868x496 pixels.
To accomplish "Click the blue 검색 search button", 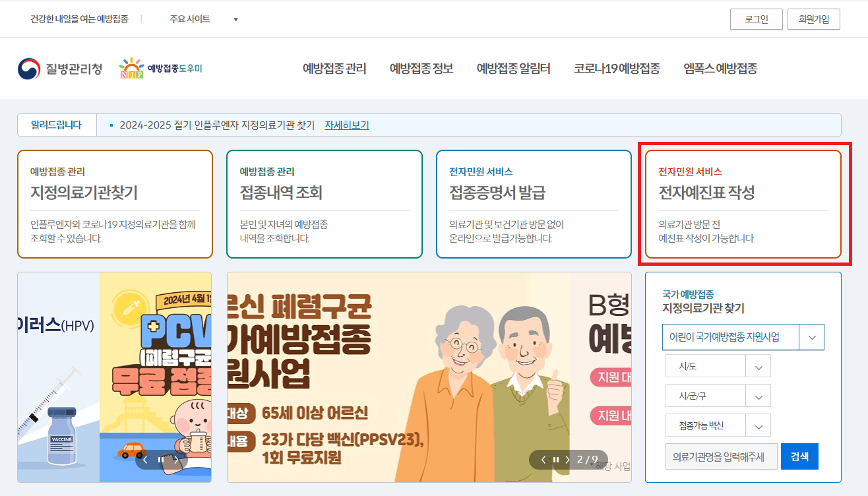I will pos(799,456).
